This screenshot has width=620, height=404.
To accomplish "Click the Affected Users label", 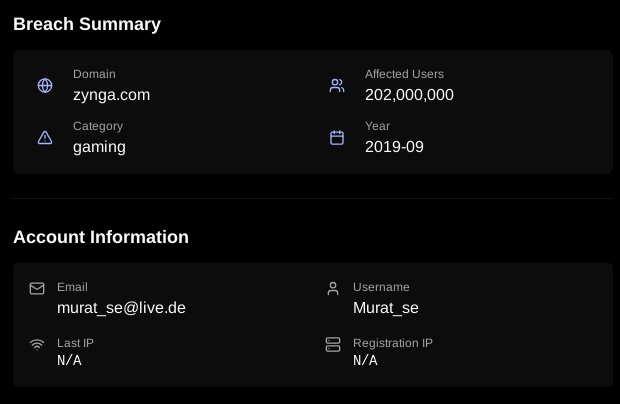I will (x=404, y=74).
